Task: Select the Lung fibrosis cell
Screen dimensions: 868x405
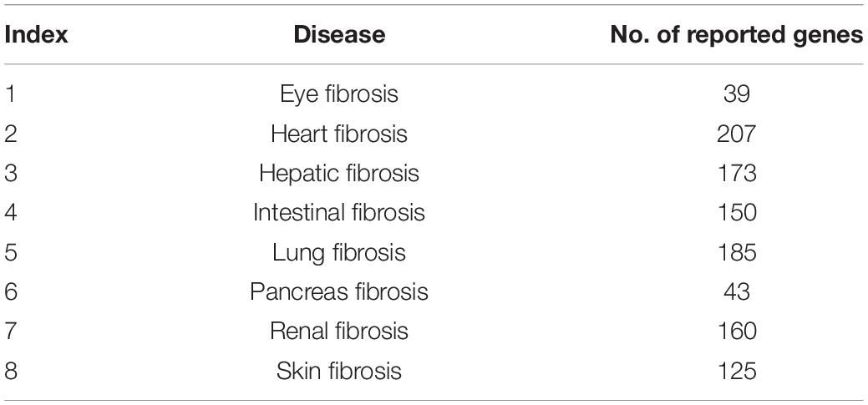Action: tap(339, 252)
